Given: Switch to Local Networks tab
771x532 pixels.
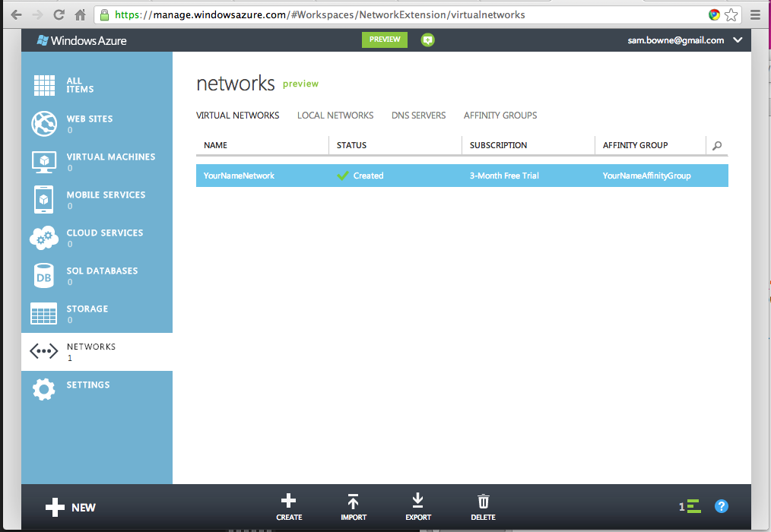Looking at the screenshot, I should pos(335,116).
